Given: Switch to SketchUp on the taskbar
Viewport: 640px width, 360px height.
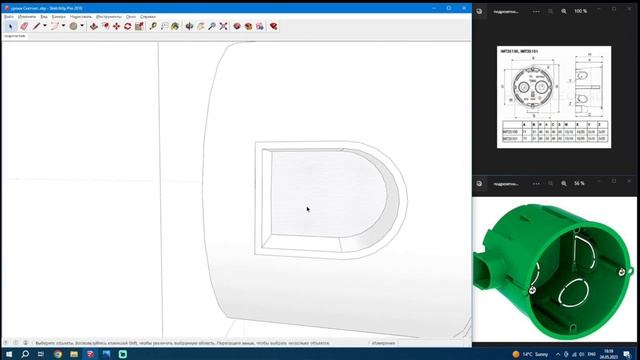Looking at the screenshot, I should coord(90,354).
